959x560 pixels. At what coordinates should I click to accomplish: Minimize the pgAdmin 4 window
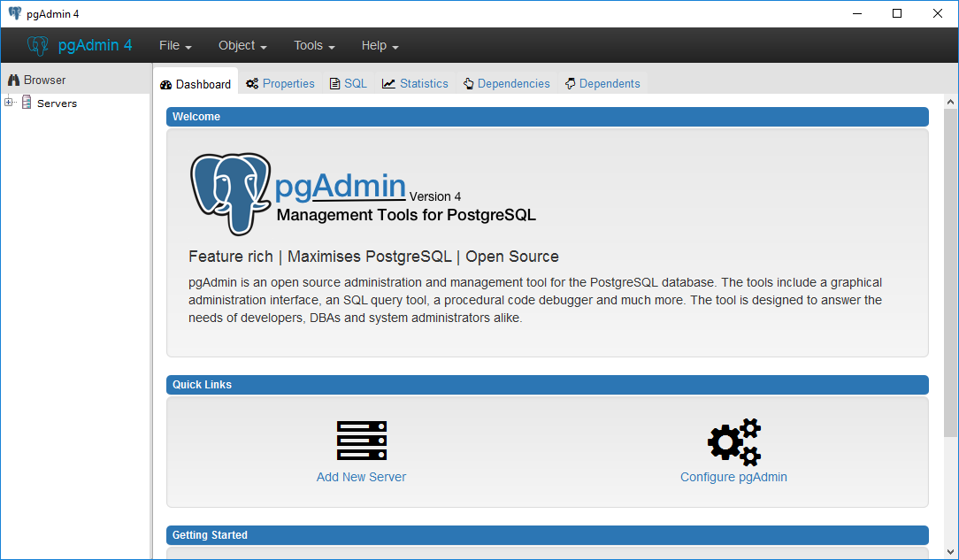[857, 13]
